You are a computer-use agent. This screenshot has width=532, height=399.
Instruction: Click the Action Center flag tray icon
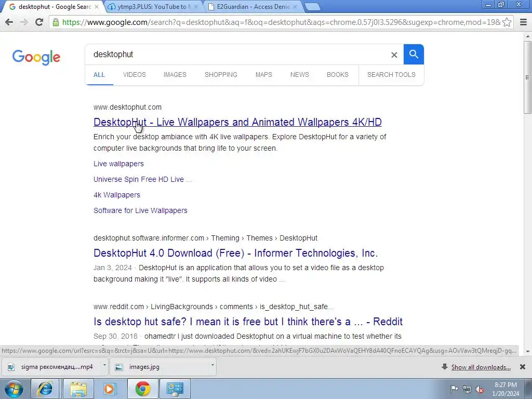[454, 389]
